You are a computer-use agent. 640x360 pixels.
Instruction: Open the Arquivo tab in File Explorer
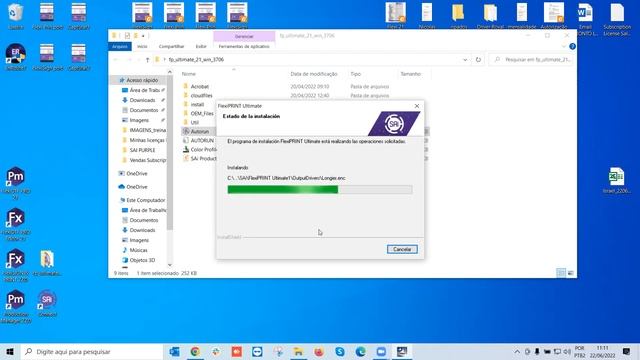120,47
